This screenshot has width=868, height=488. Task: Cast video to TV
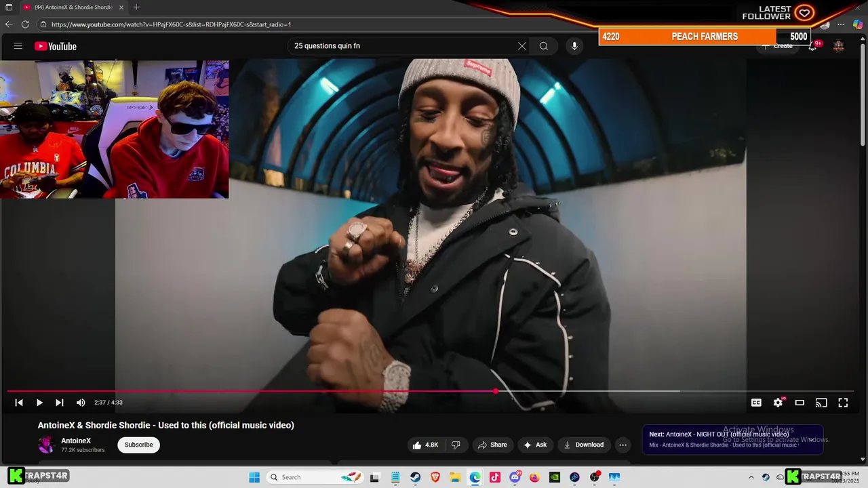pyautogui.click(x=821, y=403)
